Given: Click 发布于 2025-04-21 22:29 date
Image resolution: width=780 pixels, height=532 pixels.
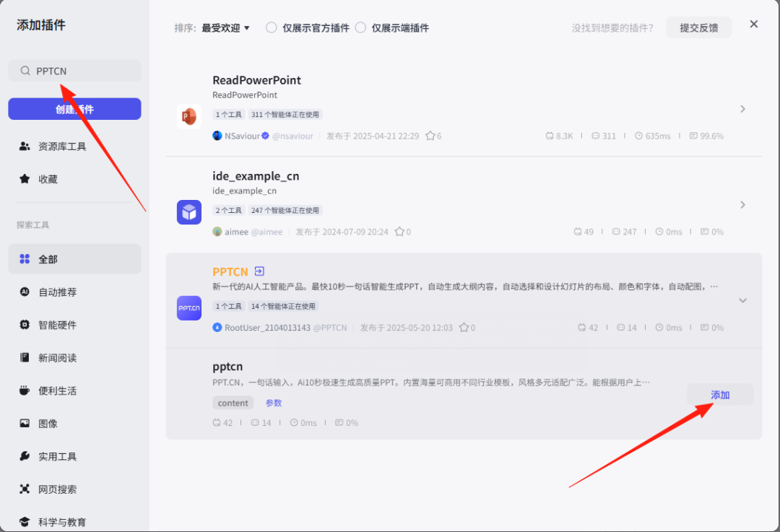Looking at the screenshot, I should pyautogui.click(x=373, y=136).
